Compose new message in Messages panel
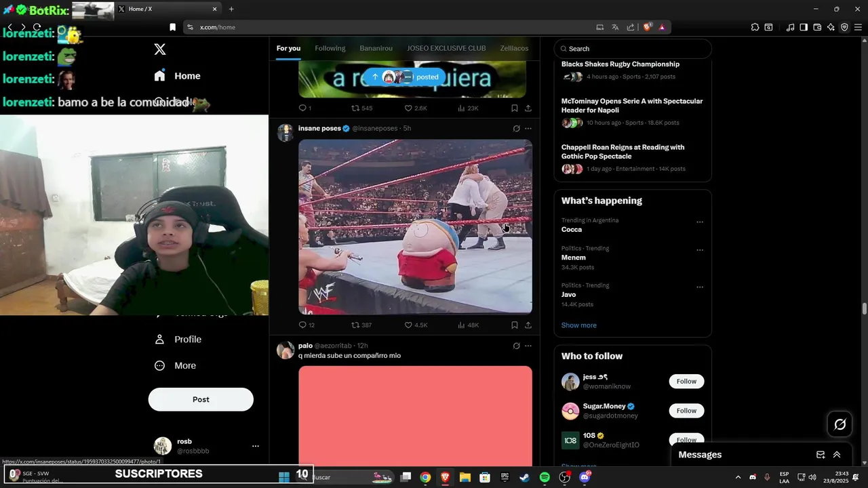Screen dimensions: 868x488 pos(821,455)
